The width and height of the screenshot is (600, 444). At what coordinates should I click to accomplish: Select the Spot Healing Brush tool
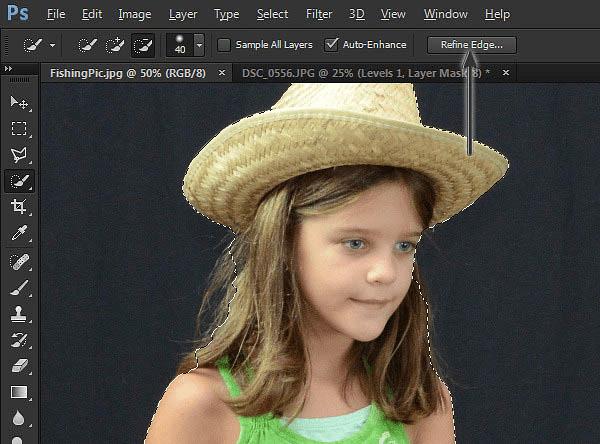coord(19,262)
